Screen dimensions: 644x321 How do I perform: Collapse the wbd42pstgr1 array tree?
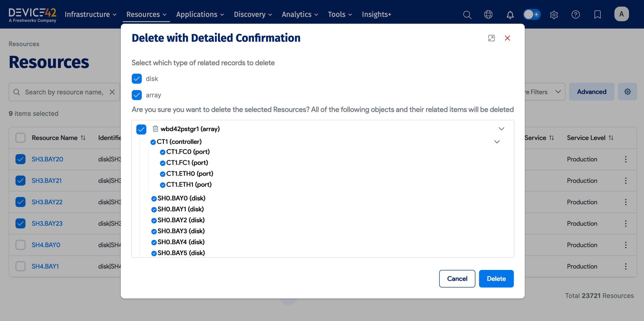click(x=501, y=129)
